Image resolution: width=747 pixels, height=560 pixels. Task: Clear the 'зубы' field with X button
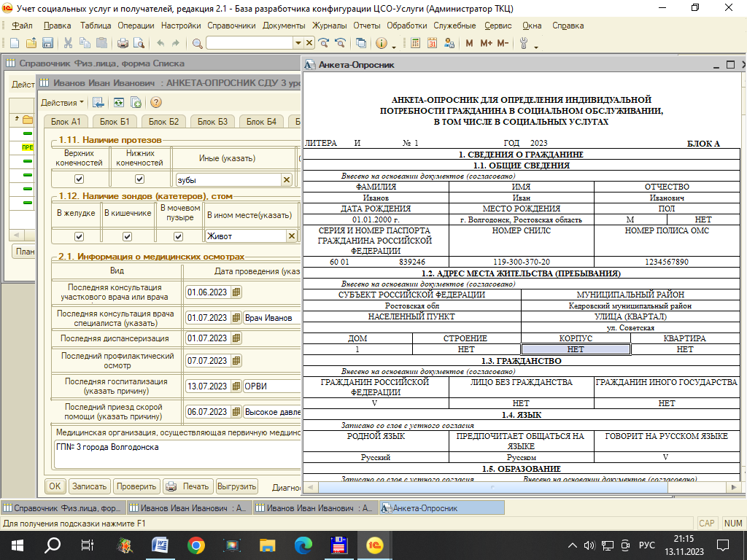click(x=287, y=179)
